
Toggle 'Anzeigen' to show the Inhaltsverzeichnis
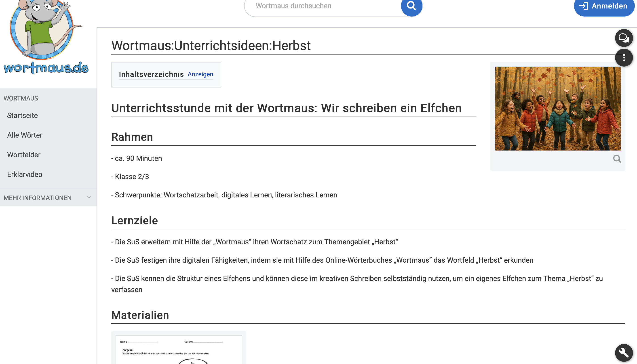(x=200, y=74)
